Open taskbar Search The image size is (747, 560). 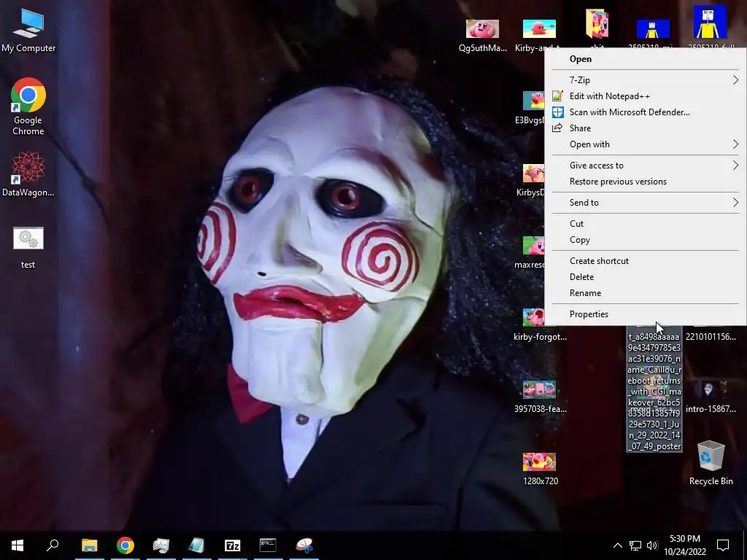[53, 545]
